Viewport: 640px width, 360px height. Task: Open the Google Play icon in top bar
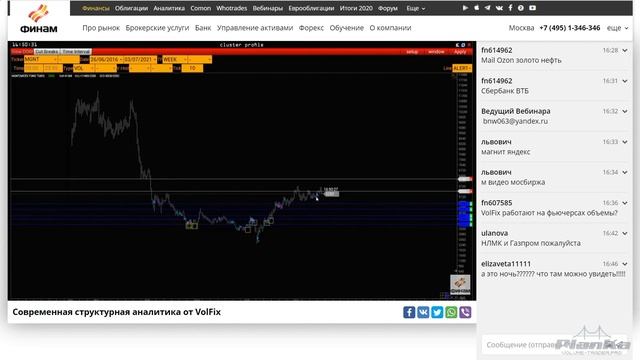(465, 8)
